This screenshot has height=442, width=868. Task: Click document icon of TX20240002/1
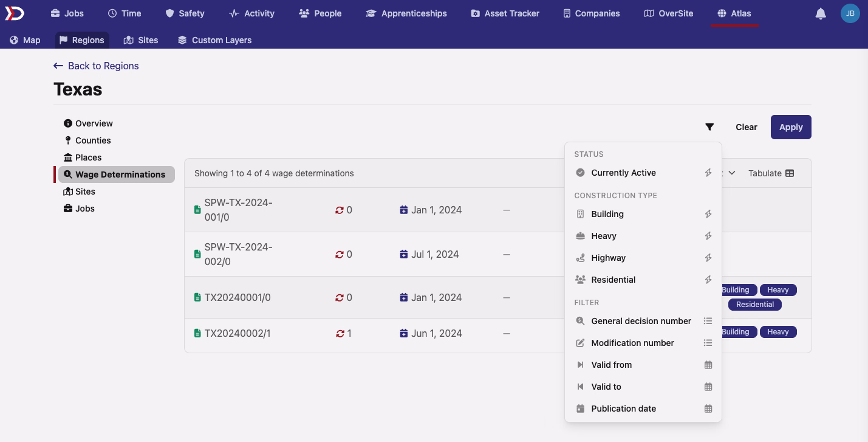point(197,333)
